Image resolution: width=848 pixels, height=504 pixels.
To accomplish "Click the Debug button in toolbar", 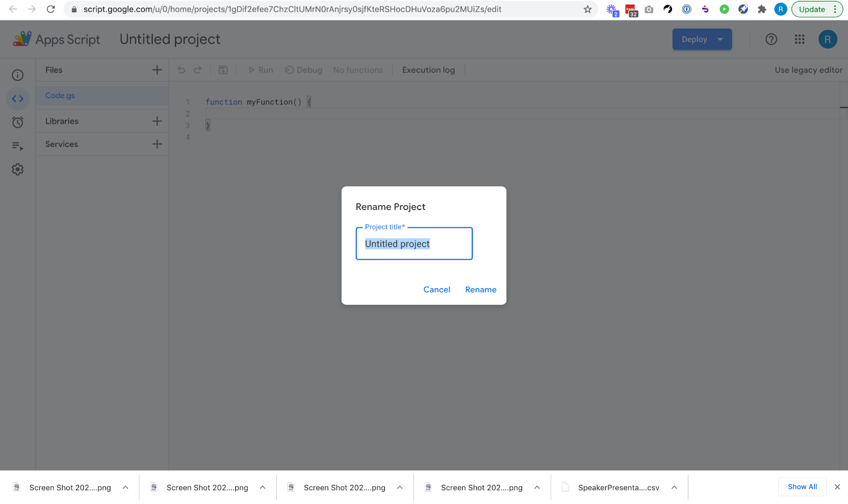I will tap(304, 70).
